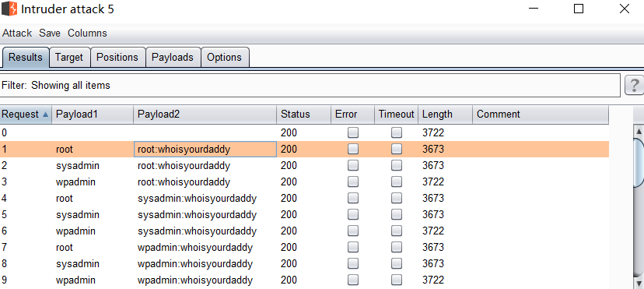
Task: Sort by the Error column header
Action: (353, 115)
